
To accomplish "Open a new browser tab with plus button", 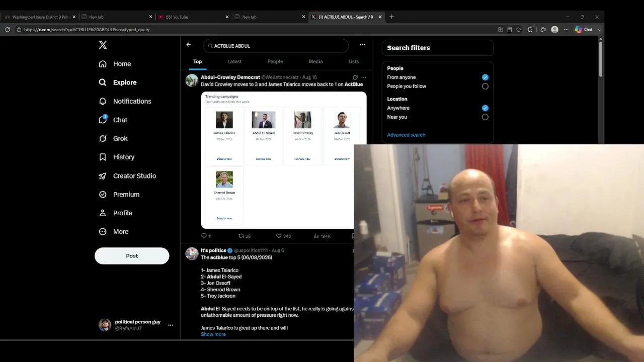I will coord(392,17).
